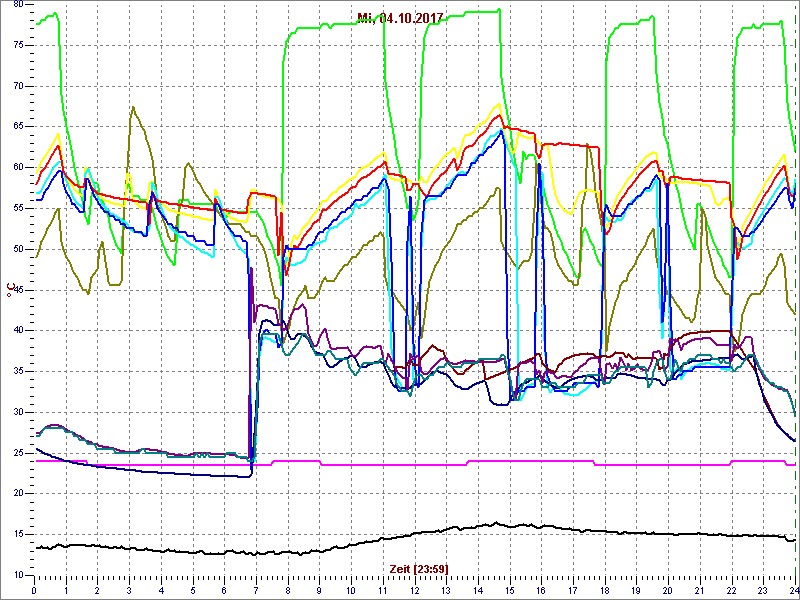Click the 30 temperature axis value
The image size is (800, 600).
pos(18,412)
